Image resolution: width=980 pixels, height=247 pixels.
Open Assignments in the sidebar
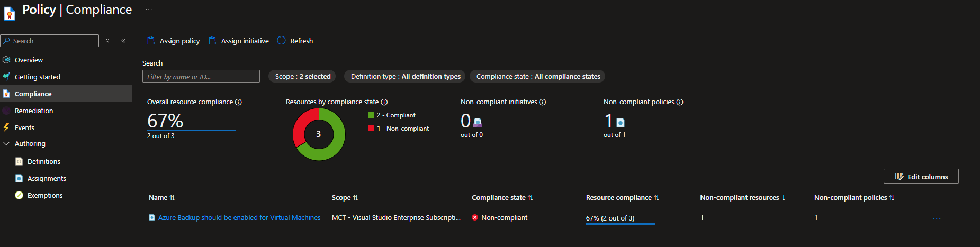click(47, 178)
